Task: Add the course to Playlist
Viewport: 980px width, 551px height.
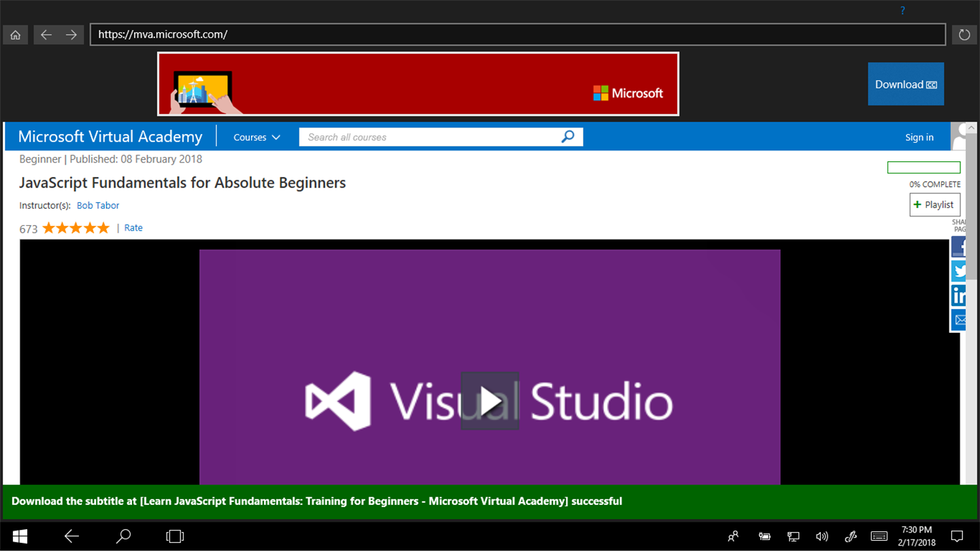Action: pyautogui.click(x=934, y=205)
